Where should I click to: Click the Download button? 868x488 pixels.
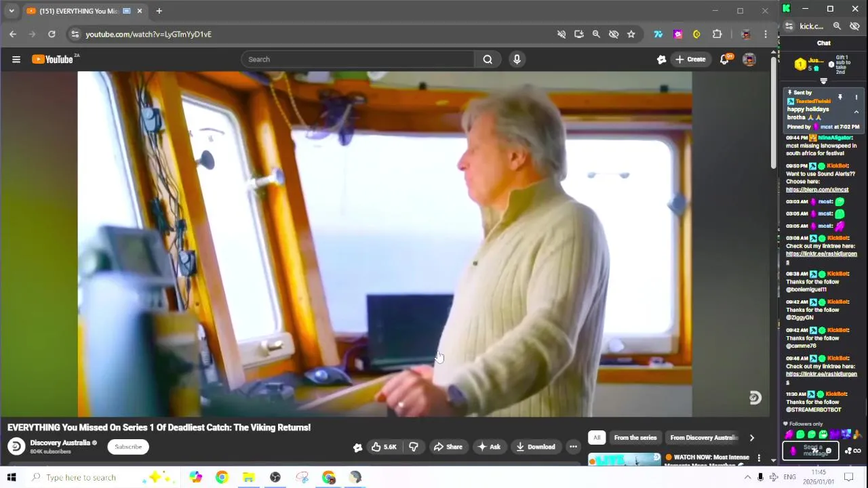(535, 447)
